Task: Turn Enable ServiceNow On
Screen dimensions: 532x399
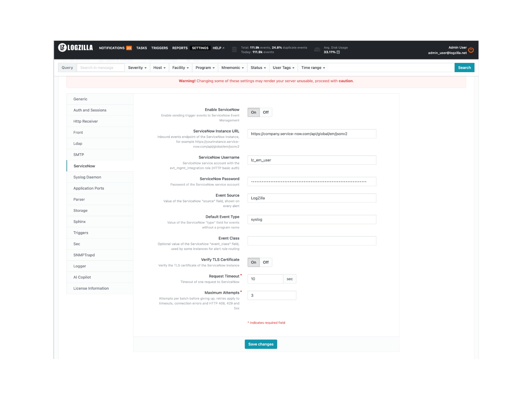Action: 254,112
